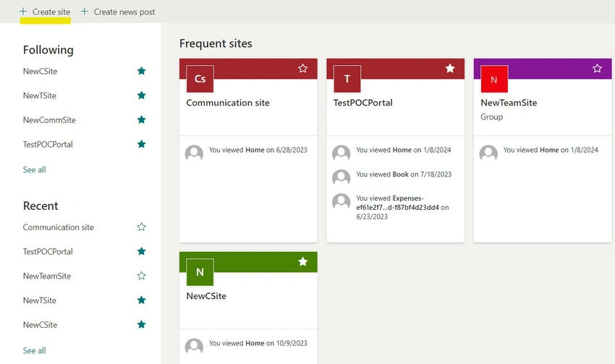Open NewTeamSite in Recent list
The width and height of the screenshot is (615, 364).
(47, 276)
